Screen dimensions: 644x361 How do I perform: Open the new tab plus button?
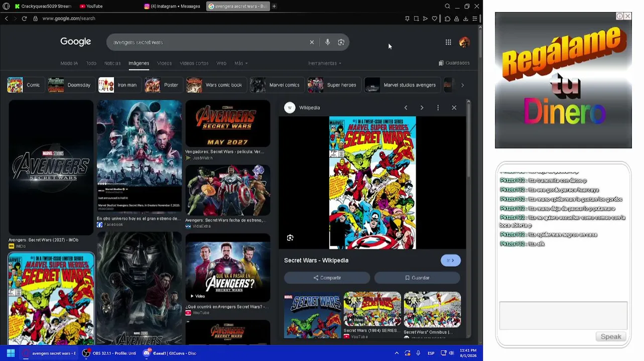click(274, 6)
